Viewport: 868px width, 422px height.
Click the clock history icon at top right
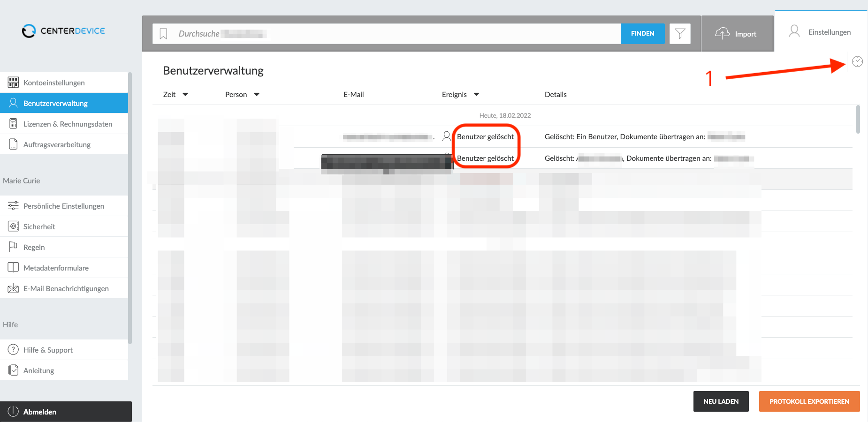click(857, 61)
